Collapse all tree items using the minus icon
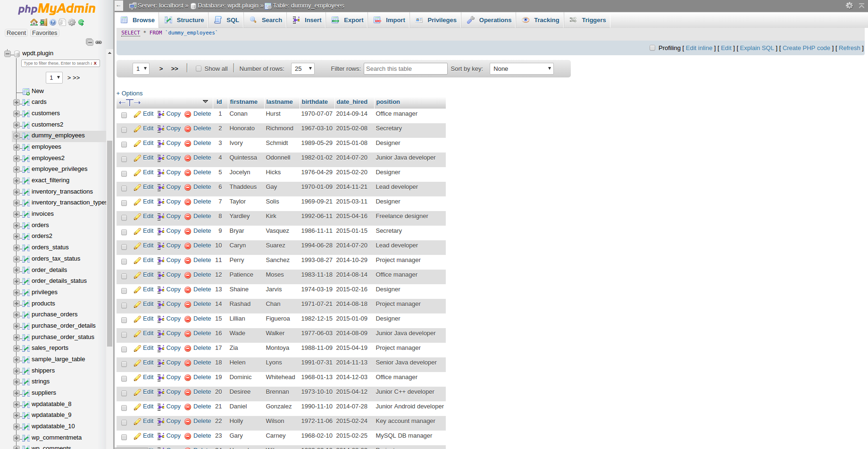This screenshot has width=868, height=449. pos(90,42)
